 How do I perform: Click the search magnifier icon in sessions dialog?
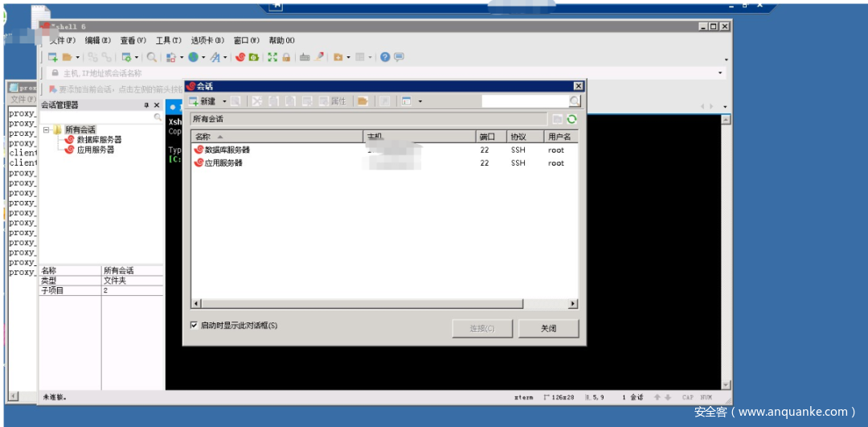[x=574, y=101]
